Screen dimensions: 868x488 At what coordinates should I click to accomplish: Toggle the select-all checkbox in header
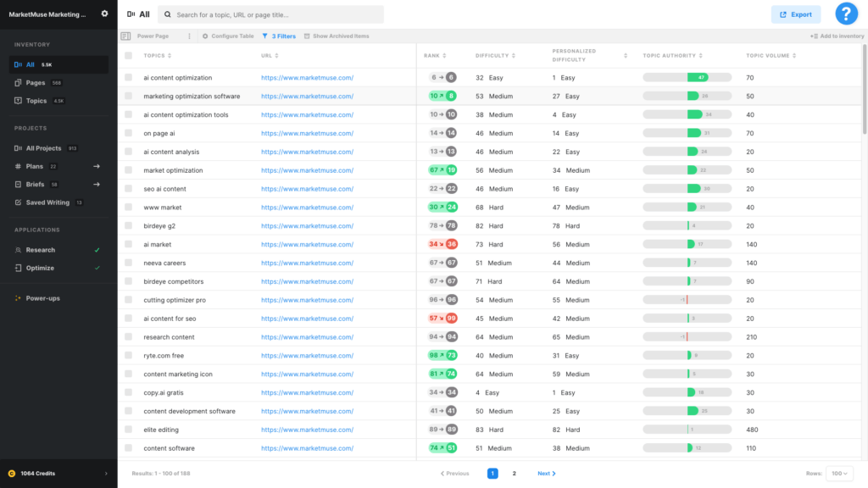tap(129, 55)
